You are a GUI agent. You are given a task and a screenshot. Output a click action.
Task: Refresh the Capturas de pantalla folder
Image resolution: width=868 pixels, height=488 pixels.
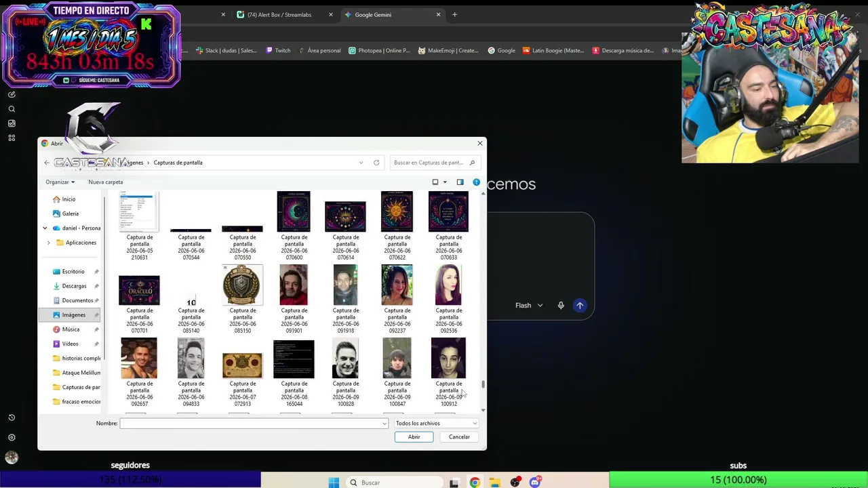coord(376,163)
